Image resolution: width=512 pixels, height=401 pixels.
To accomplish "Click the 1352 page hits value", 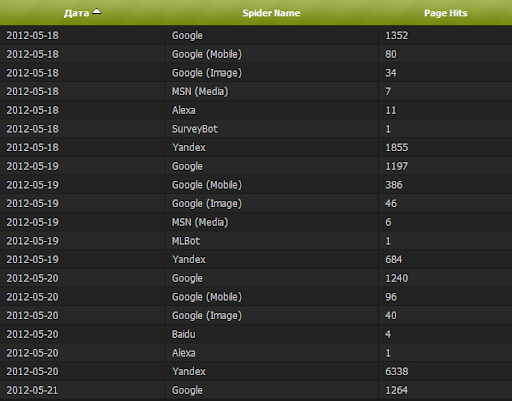I will click(x=397, y=36).
